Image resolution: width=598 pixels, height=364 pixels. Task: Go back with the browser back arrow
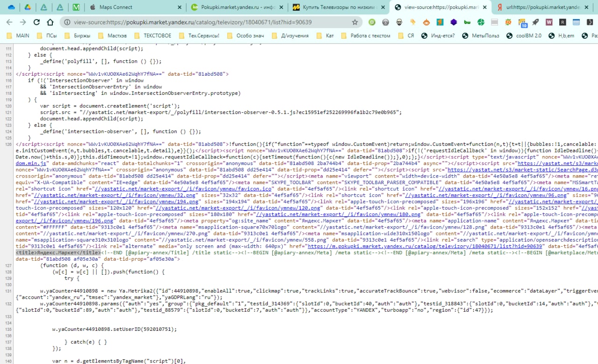(9, 22)
